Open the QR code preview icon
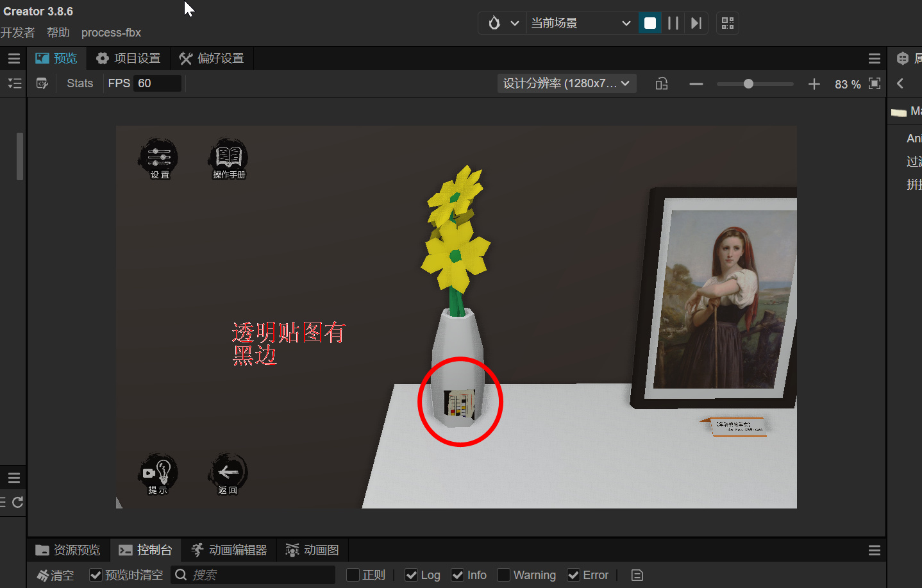 point(728,23)
